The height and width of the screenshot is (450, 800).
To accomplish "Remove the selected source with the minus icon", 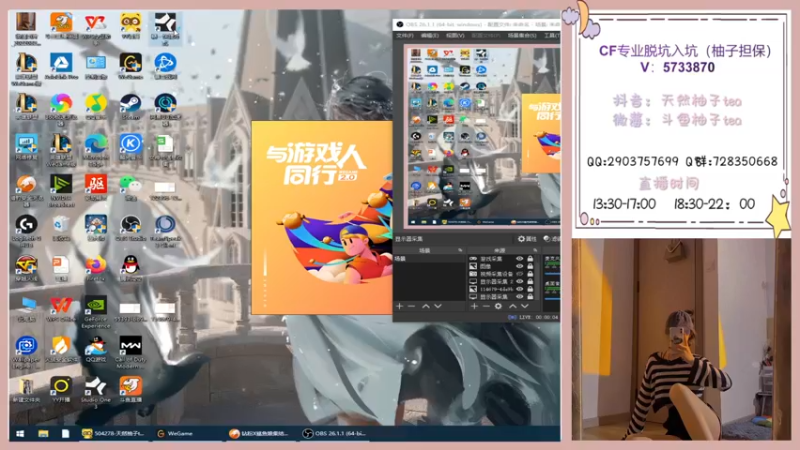I will (x=486, y=306).
